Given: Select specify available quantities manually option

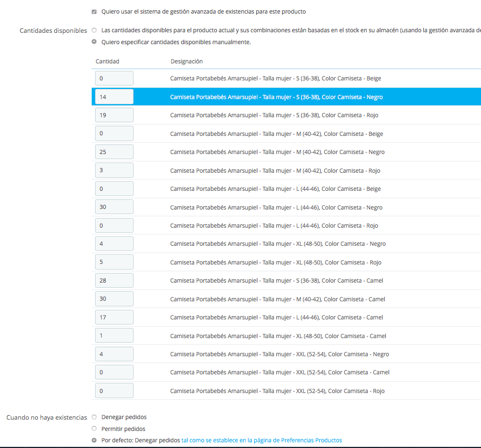Looking at the screenshot, I should pyautogui.click(x=94, y=42).
